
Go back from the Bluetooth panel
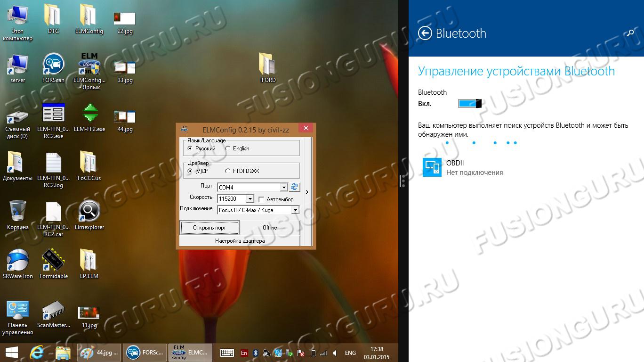tap(425, 33)
